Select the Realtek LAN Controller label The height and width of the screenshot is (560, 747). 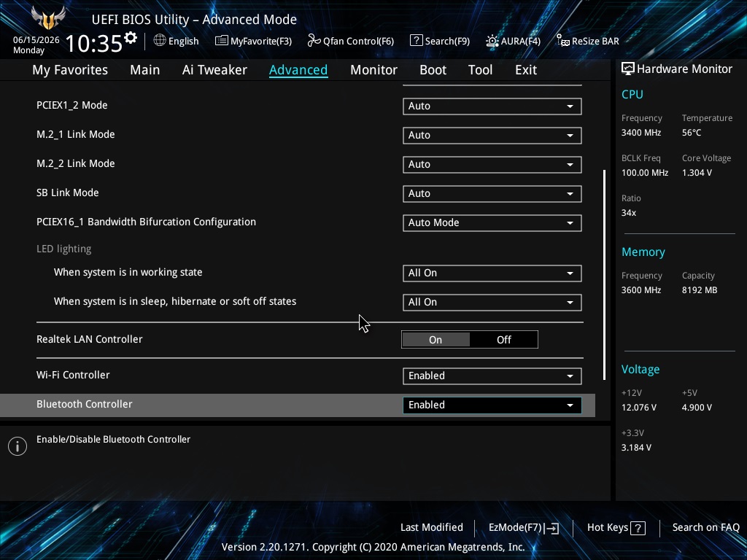point(90,339)
